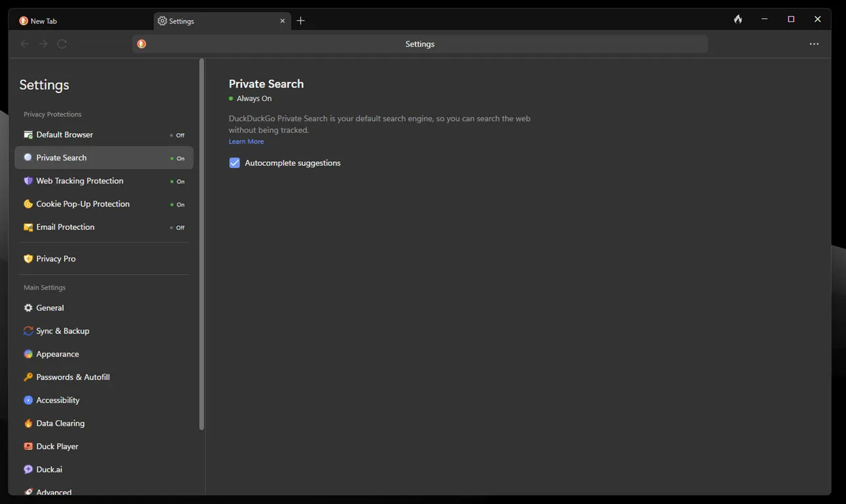The width and height of the screenshot is (846, 504).
Task: Uncheck Autocomplete suggestions
Action: tap(234, 163)
